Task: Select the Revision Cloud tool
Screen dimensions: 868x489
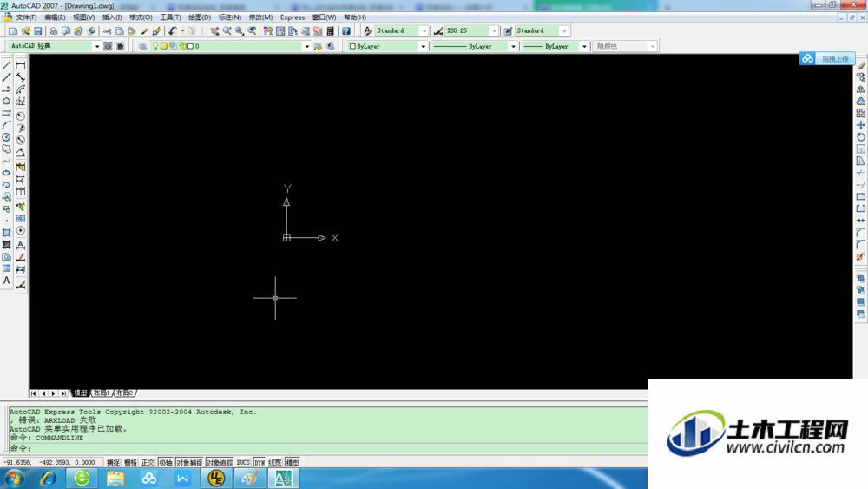Action: pyautogui.click(x=7, y=149)
